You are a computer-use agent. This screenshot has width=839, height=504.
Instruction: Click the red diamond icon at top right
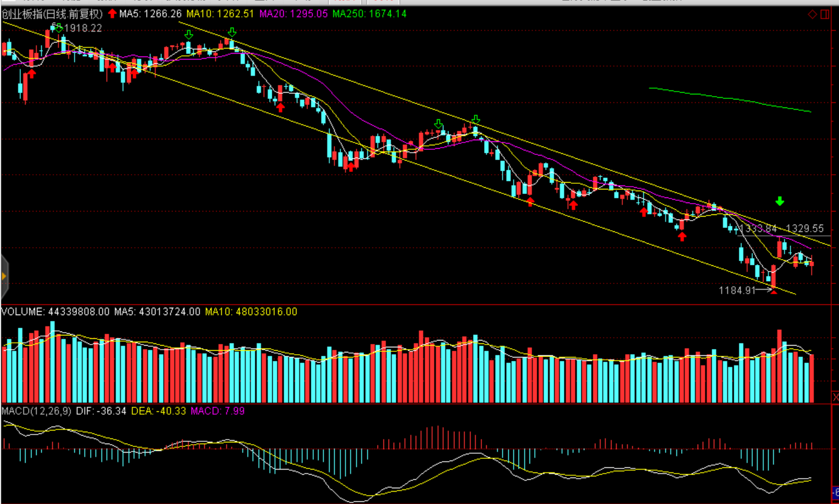812,14
